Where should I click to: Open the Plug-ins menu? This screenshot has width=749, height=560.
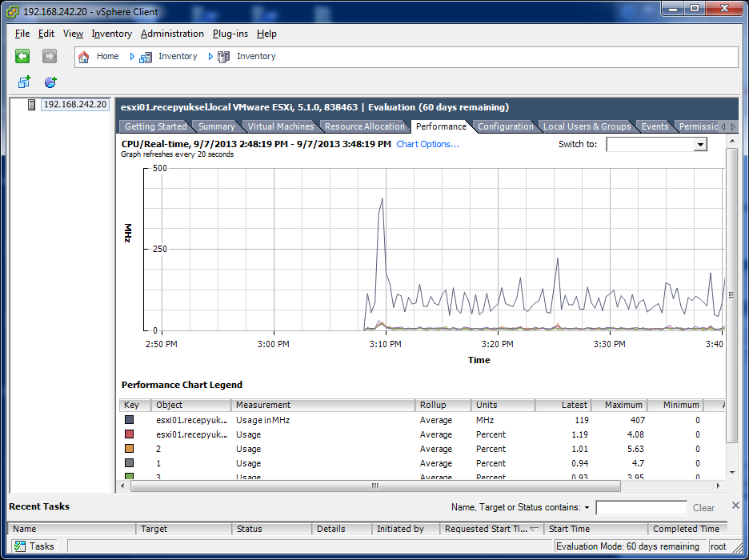[230, 34]
